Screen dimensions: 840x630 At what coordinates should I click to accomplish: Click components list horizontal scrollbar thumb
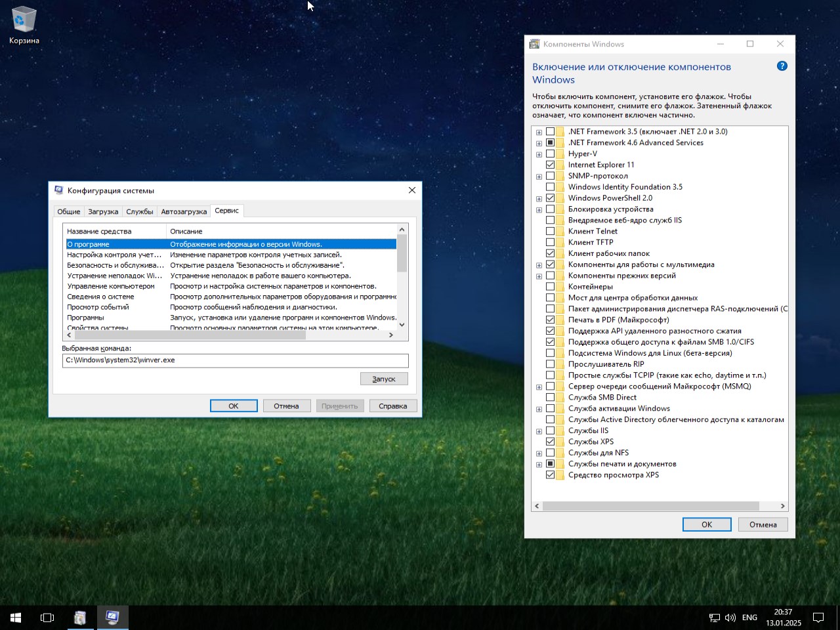(651, 506)
